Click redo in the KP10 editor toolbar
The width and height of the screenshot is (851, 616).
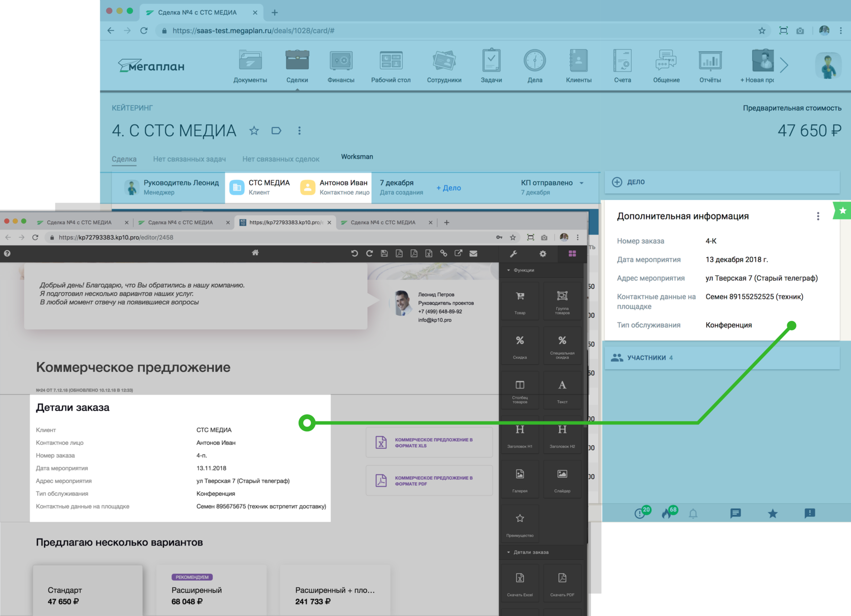tap(369, 253)
